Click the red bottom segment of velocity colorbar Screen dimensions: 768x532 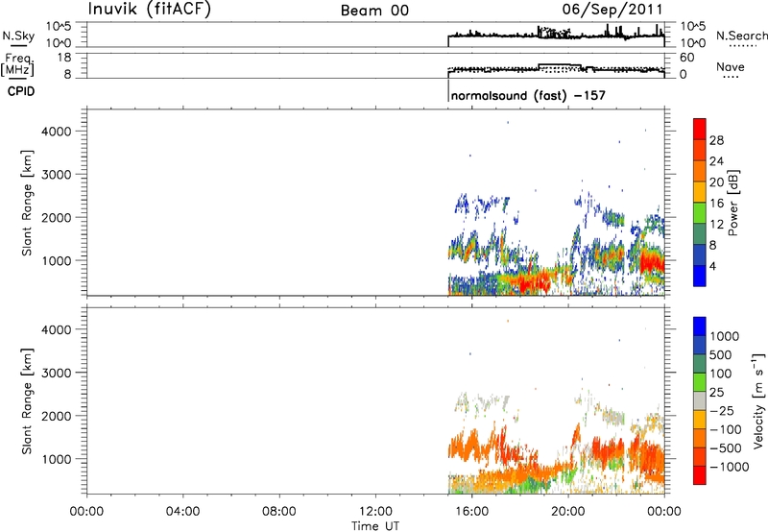[x=700, y=475]
